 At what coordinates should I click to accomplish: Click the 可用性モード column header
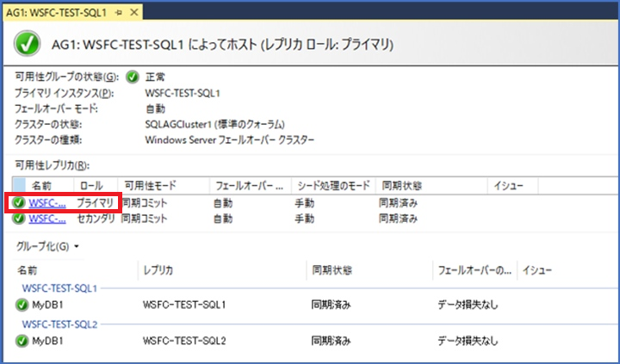(150, 185)
